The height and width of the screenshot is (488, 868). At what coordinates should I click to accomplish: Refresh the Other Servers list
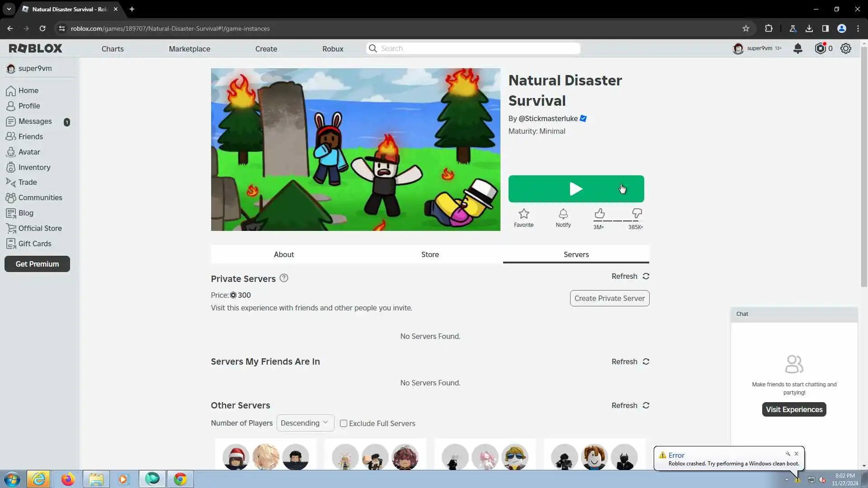630,405
